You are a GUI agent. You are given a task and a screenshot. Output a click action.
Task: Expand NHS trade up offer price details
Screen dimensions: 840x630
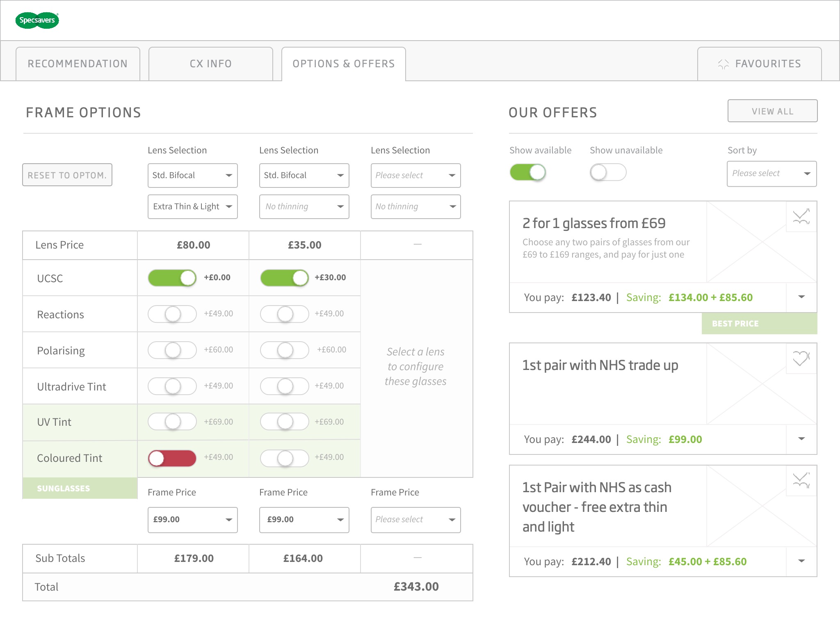[x=801, y=439]
